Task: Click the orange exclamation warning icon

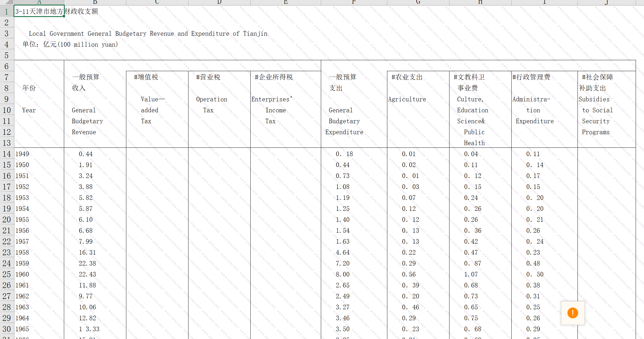Action: [572, 313]
